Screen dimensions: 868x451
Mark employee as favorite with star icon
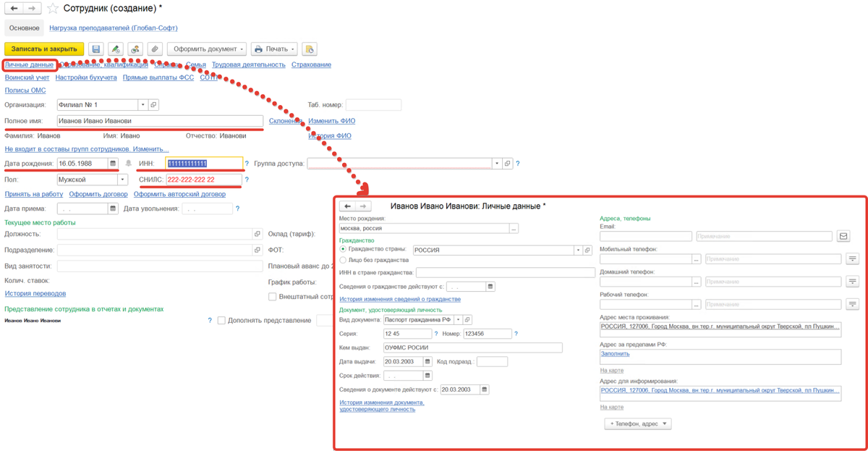52,9
